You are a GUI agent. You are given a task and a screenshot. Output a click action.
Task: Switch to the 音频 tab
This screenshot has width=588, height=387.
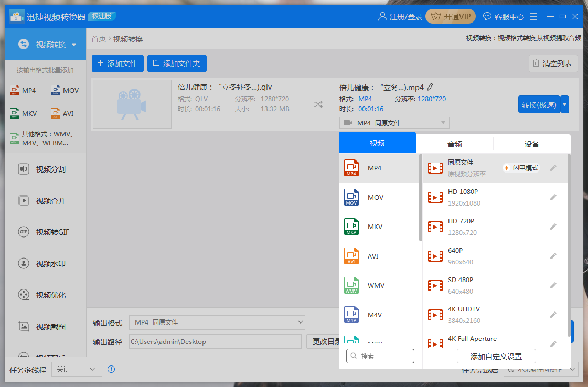click(x=455, y=143)
